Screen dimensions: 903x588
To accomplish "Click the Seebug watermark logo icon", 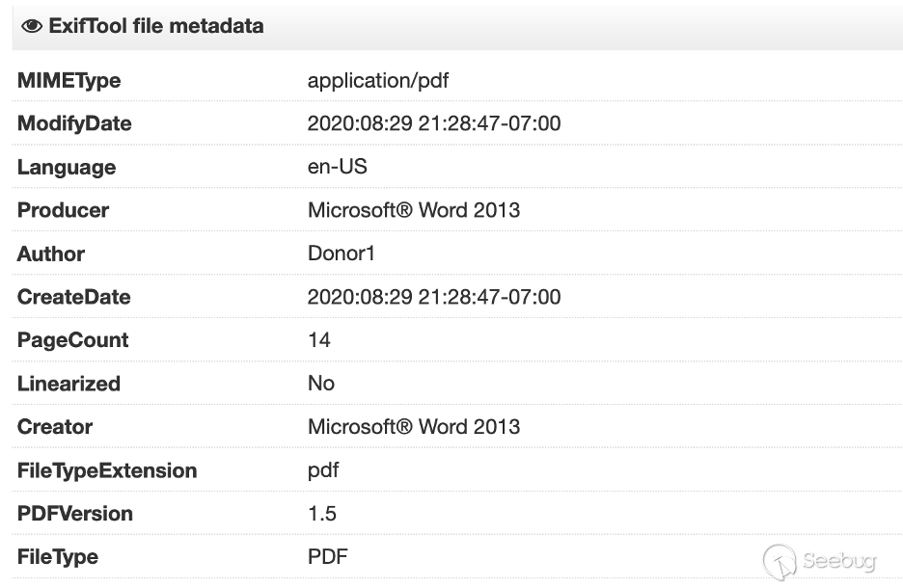I will click(780, 561).
